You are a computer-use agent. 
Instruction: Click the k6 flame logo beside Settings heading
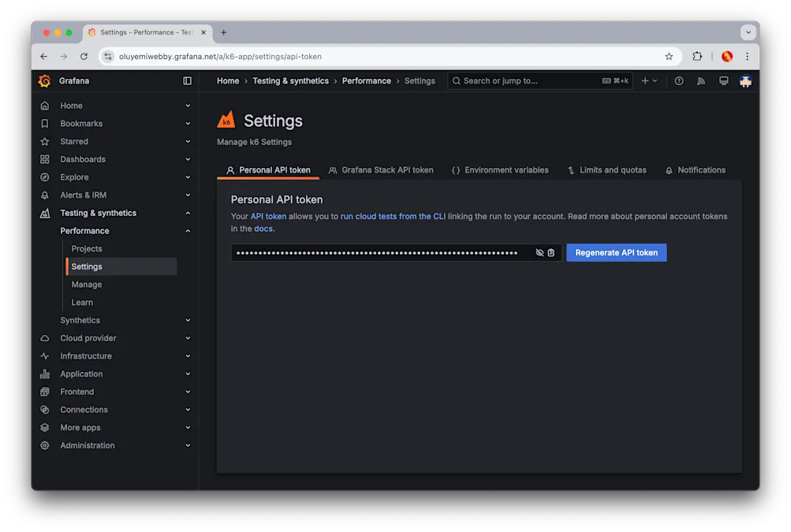click(225, 119)
